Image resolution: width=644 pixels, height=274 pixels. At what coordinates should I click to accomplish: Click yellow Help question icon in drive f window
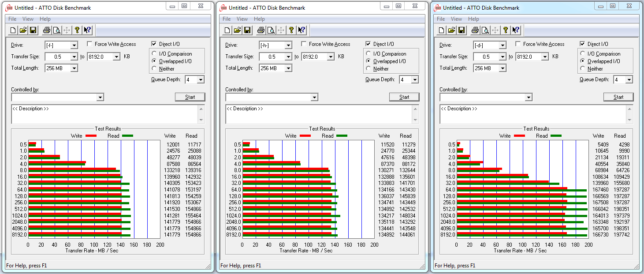point(77,30)
